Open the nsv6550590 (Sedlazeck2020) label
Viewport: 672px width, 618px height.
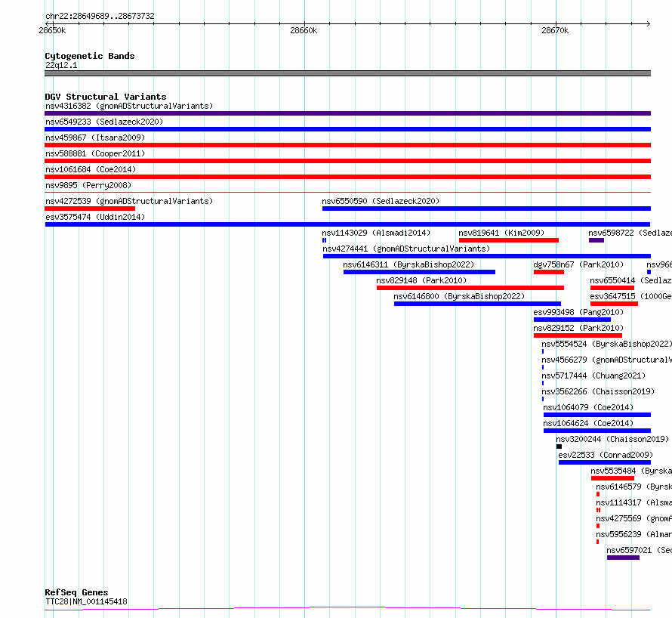click(x=381, y=201)
